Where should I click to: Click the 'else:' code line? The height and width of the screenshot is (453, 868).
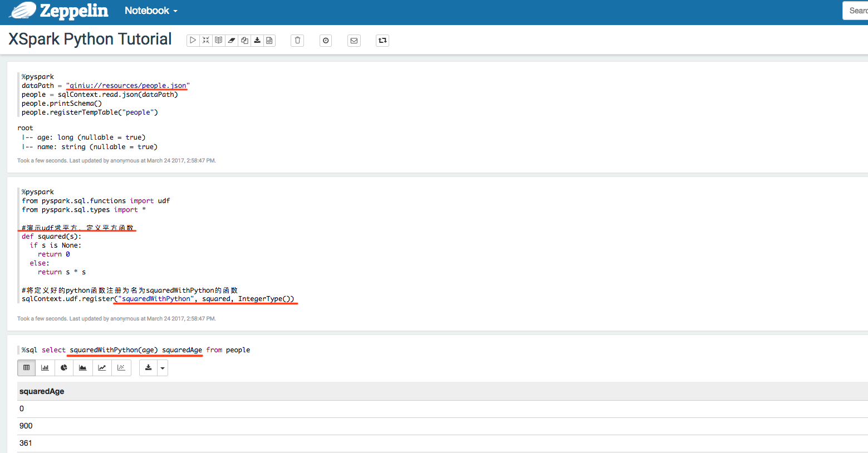pos(40,263)
